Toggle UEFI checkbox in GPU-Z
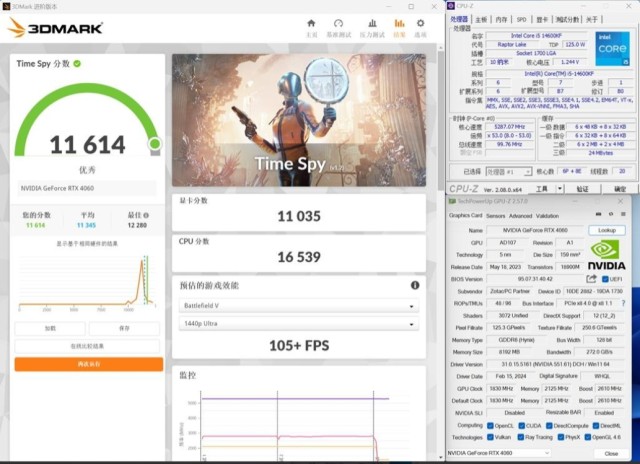Image resolution: width=640 pixels, height=464 pixels. [x=605, y=279]
